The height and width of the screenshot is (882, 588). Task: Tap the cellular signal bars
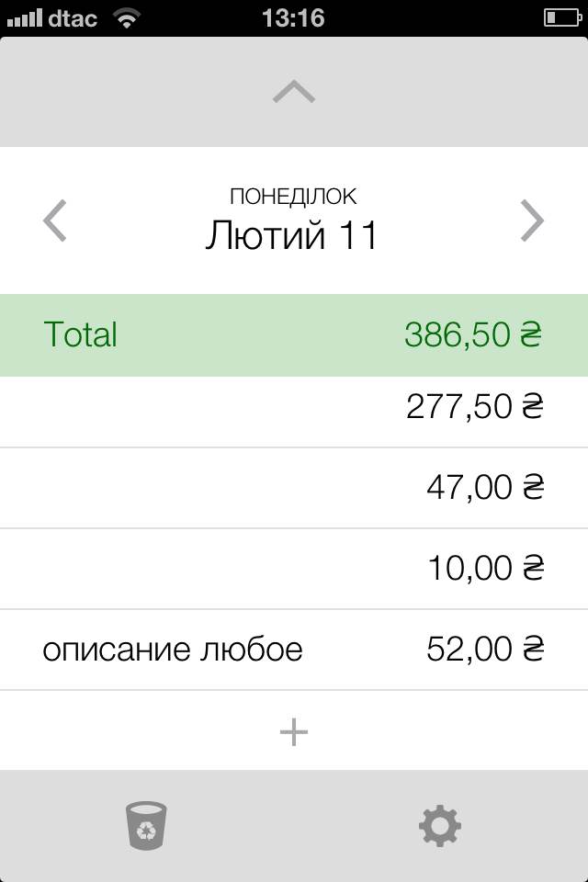coord(23,17)
